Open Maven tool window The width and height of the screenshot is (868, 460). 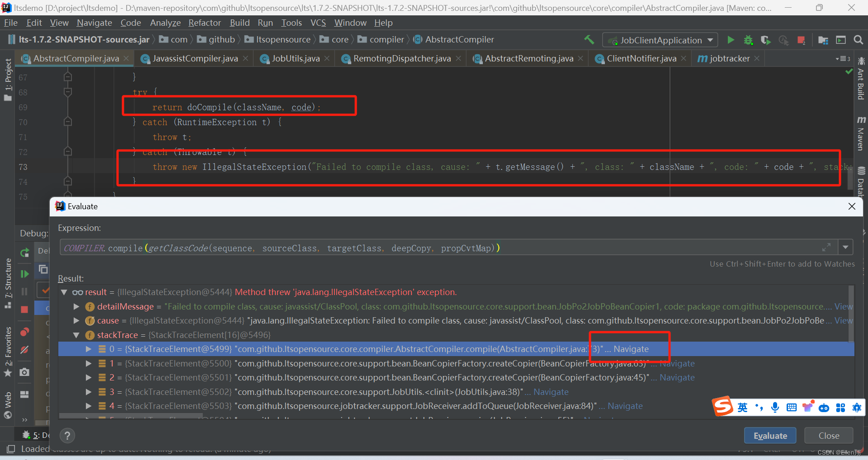click(861, 134)
